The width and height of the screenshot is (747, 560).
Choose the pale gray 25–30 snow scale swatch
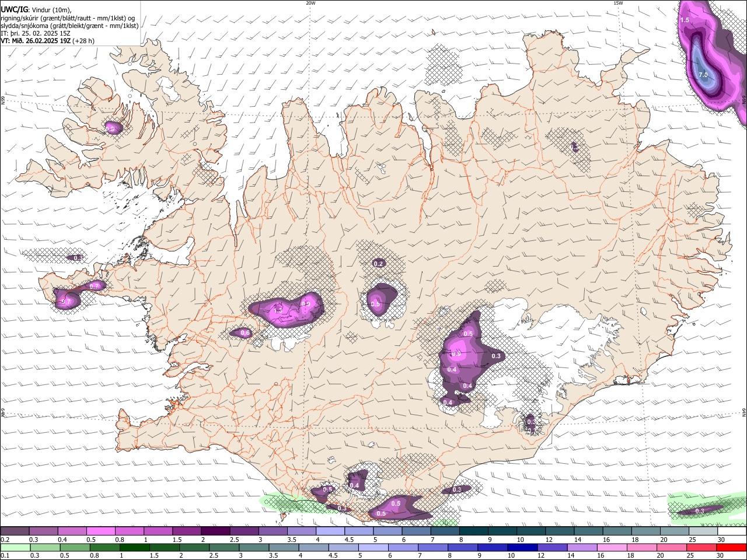click(x=703, y=531)
